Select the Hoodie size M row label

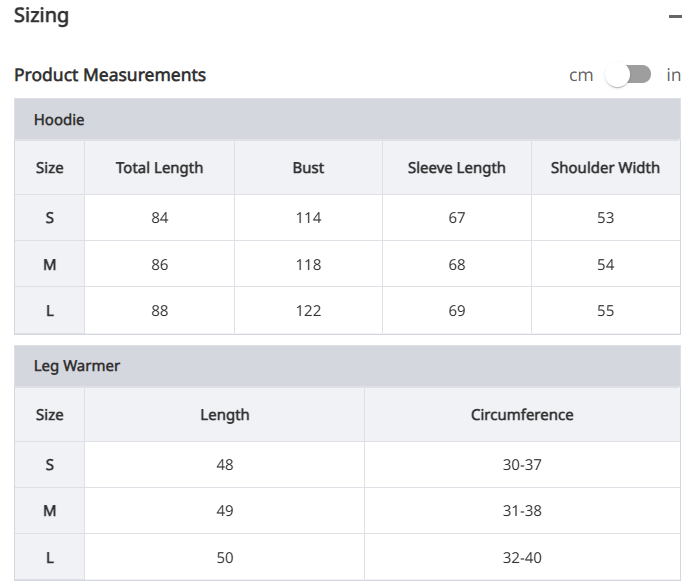(49, 265)
